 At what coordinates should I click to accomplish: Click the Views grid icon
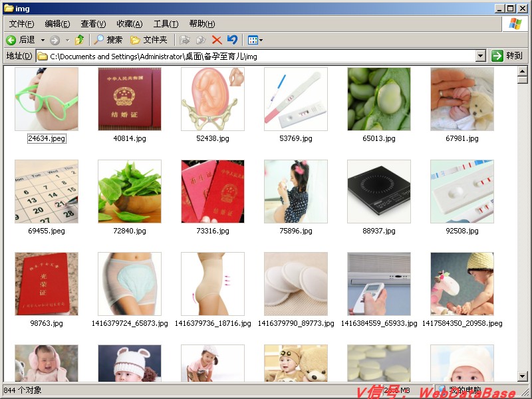[253, 41]
